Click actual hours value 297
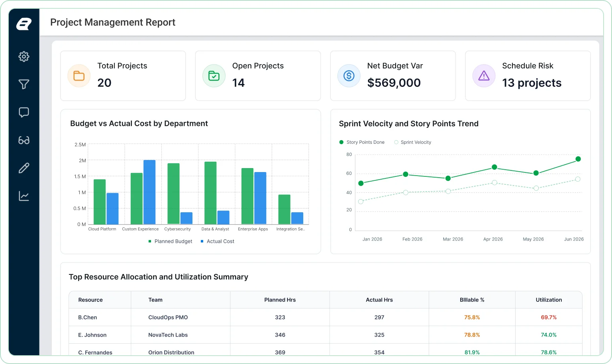This screenshot has height=364, width=612. (379, 317)
